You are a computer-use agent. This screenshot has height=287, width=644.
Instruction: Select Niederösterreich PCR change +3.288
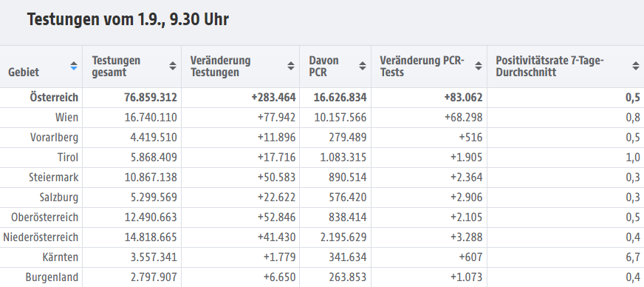click(466, 237)
